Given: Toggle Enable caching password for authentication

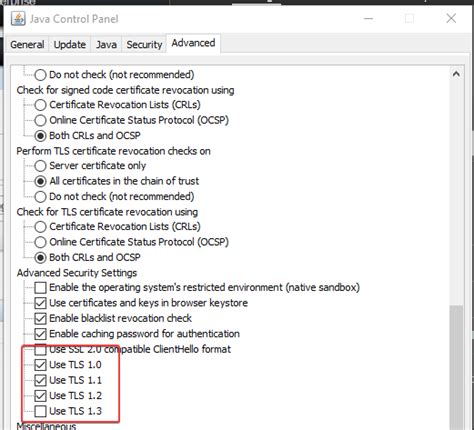Looking at the screenshot, I should point(40,334).
